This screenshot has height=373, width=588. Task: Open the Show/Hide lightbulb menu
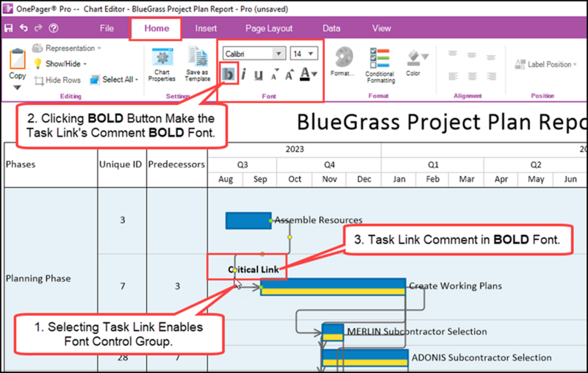pos(60,64)
